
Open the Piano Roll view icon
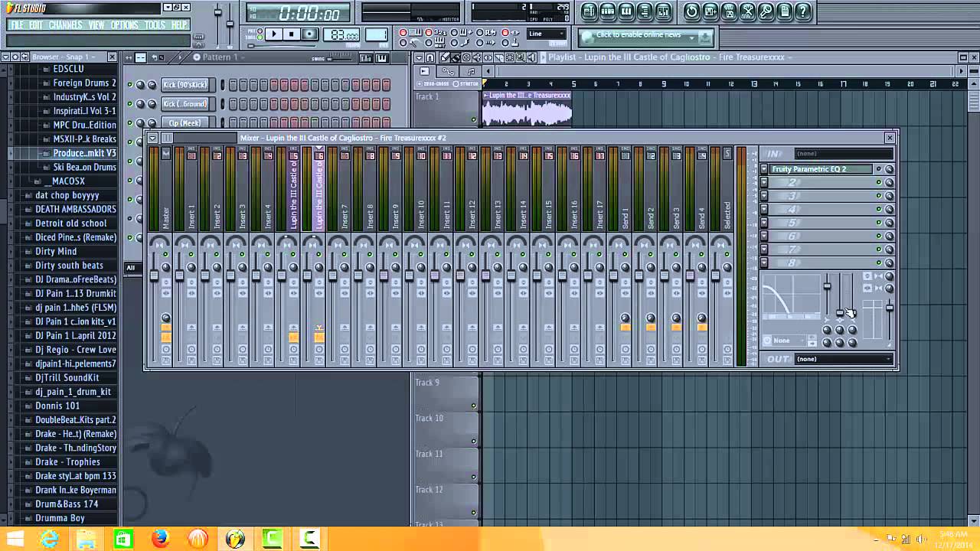[626, 11]
